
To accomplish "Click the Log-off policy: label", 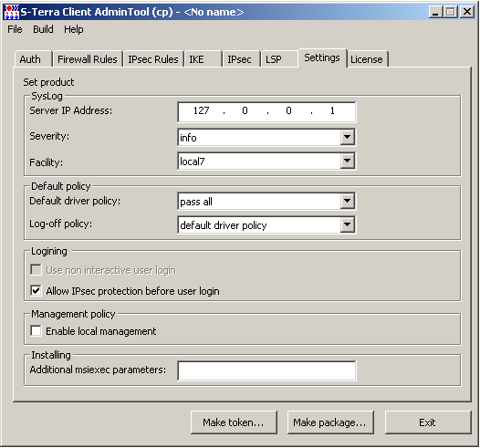I will tap(60, 224).
